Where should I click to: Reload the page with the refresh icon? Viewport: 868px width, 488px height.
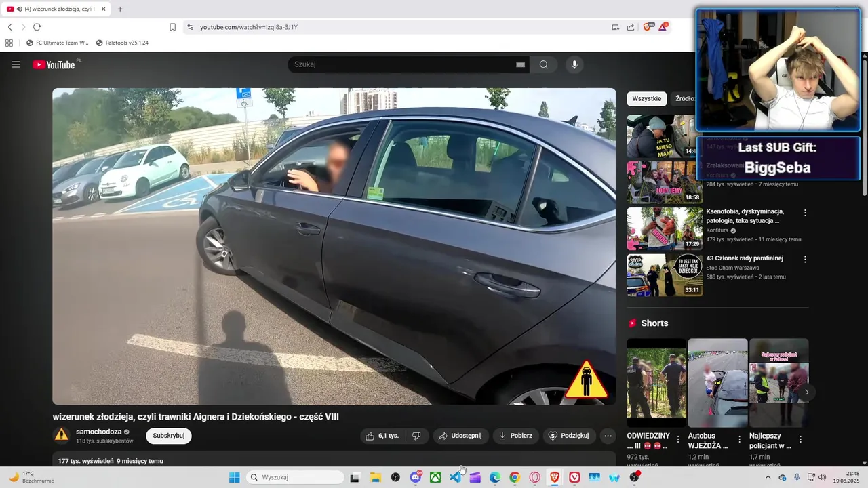tap(37, 27)
